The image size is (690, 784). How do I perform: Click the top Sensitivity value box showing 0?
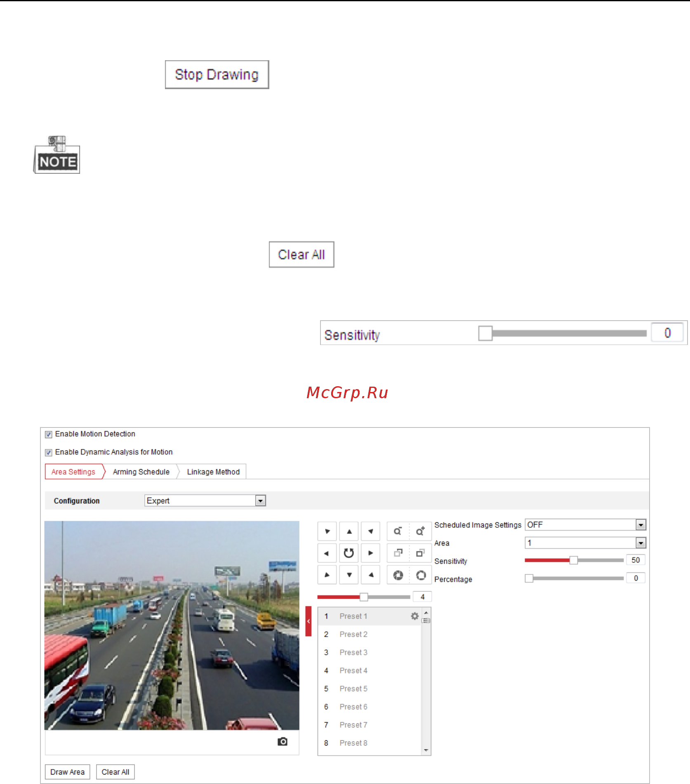point(667,333)
